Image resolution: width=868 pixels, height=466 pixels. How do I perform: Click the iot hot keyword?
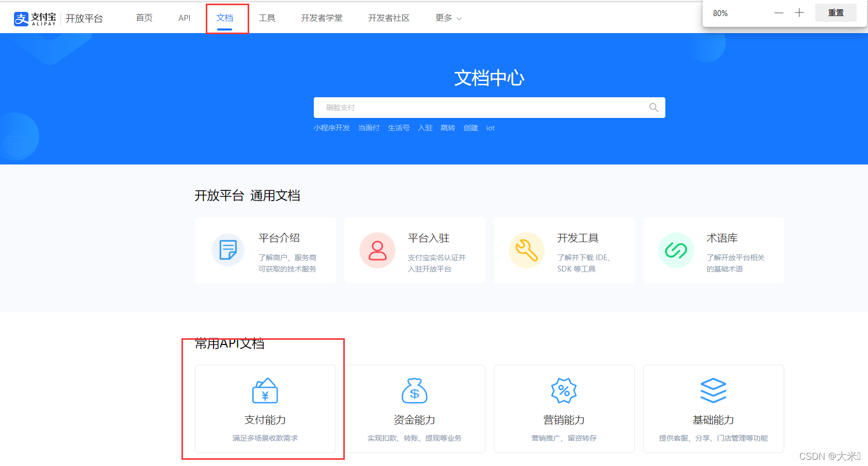(490, 128)
